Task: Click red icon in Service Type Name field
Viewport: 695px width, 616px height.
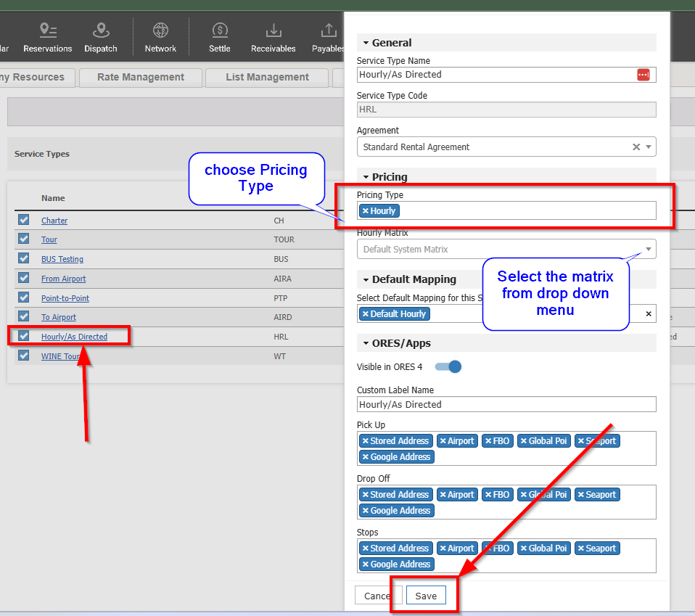Action: point(643,75)
